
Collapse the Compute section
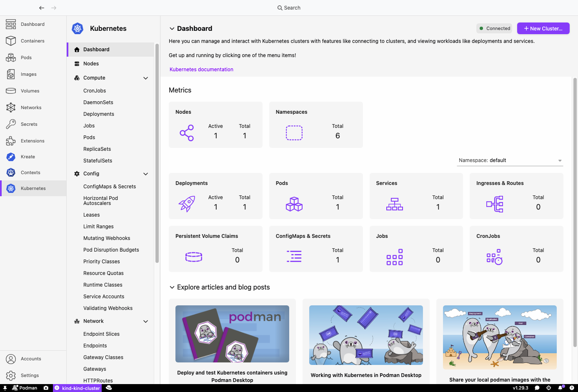click(x=145, y=78)
